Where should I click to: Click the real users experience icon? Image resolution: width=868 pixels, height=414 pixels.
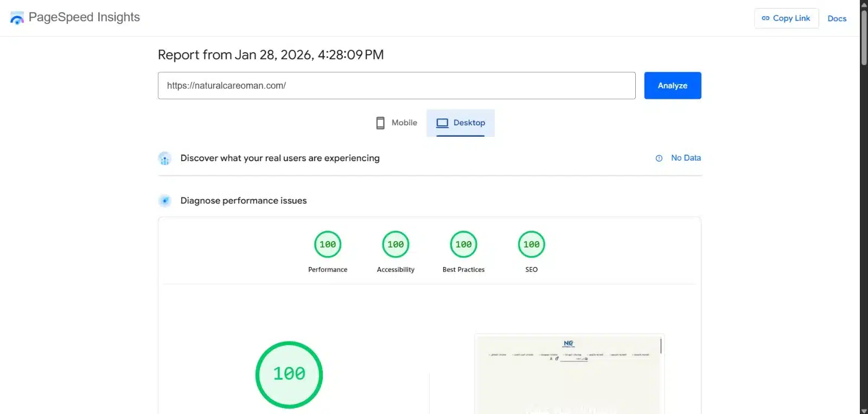(x=165, y=158)
